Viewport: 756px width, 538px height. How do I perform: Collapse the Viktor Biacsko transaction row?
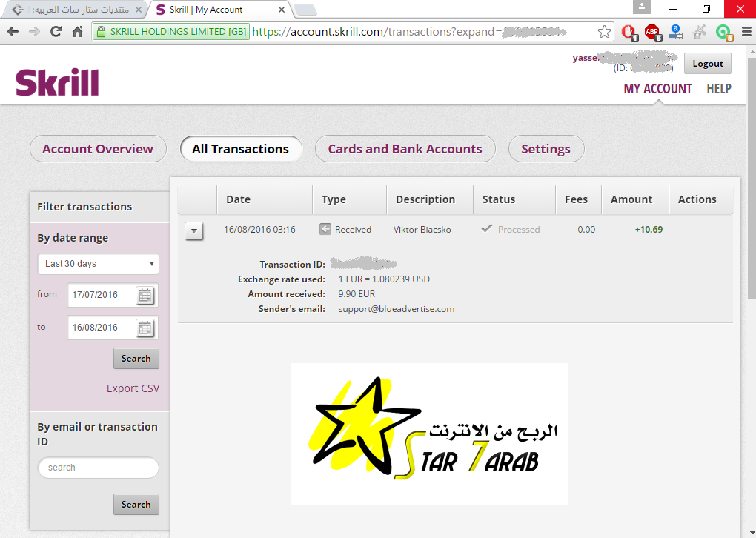pyautogui.click(x=193, y=230)
